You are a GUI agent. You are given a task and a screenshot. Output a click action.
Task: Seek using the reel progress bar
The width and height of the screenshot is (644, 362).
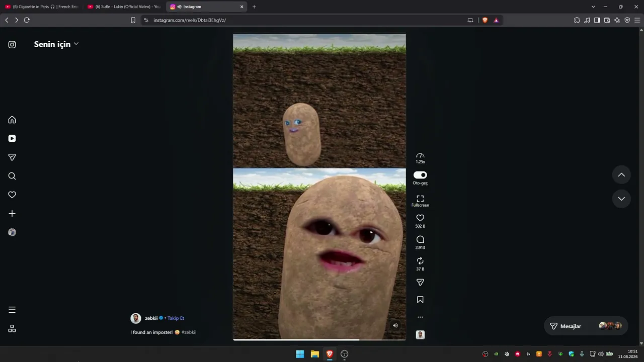click(319, 339)
